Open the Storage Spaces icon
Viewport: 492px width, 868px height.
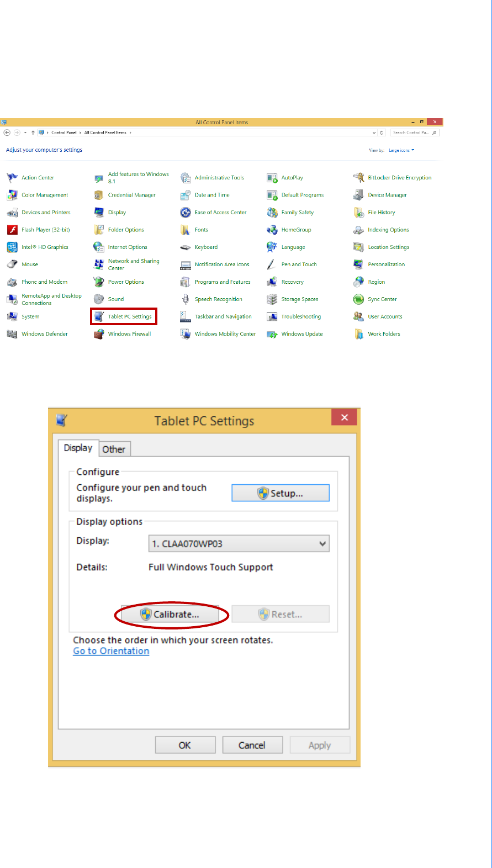(272, 299)
